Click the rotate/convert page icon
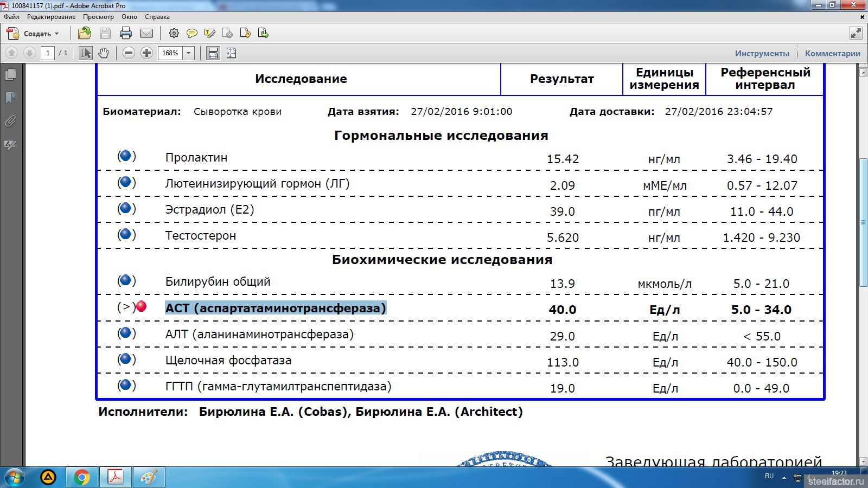The height and width of the screenshot is (488, 868). pyautogui.click(x=245, y=34)
